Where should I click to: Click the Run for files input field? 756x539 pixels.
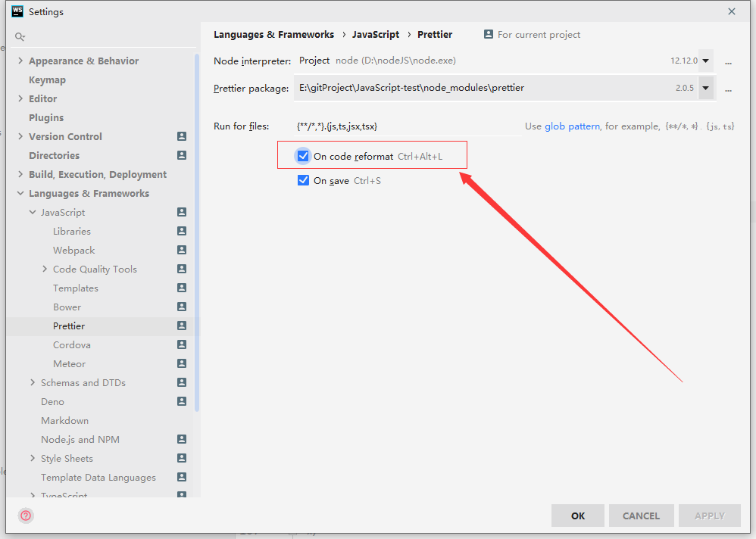point(408,126)
